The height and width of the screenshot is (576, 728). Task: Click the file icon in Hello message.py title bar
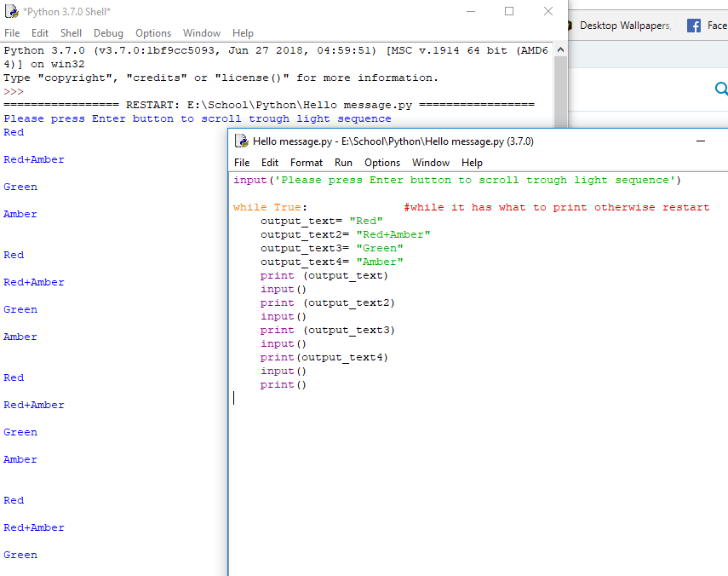coord(240,141)
